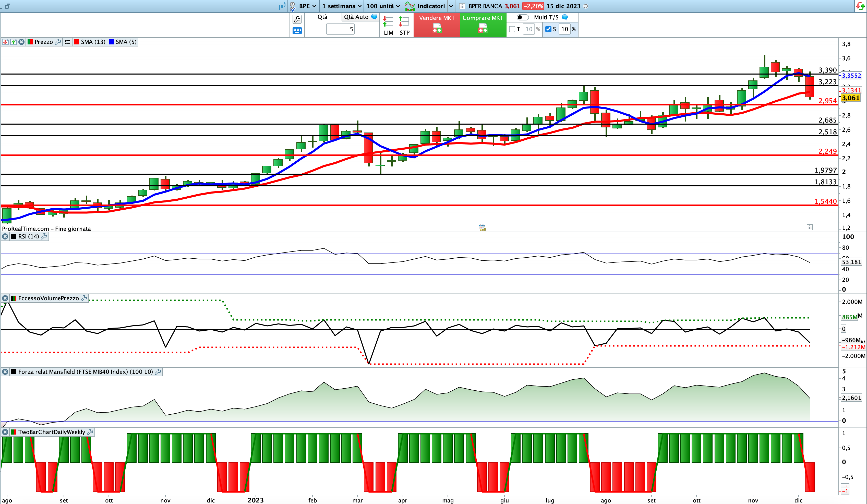
Task: Click the calendar events icon below price chart
Action: [482, 227]
